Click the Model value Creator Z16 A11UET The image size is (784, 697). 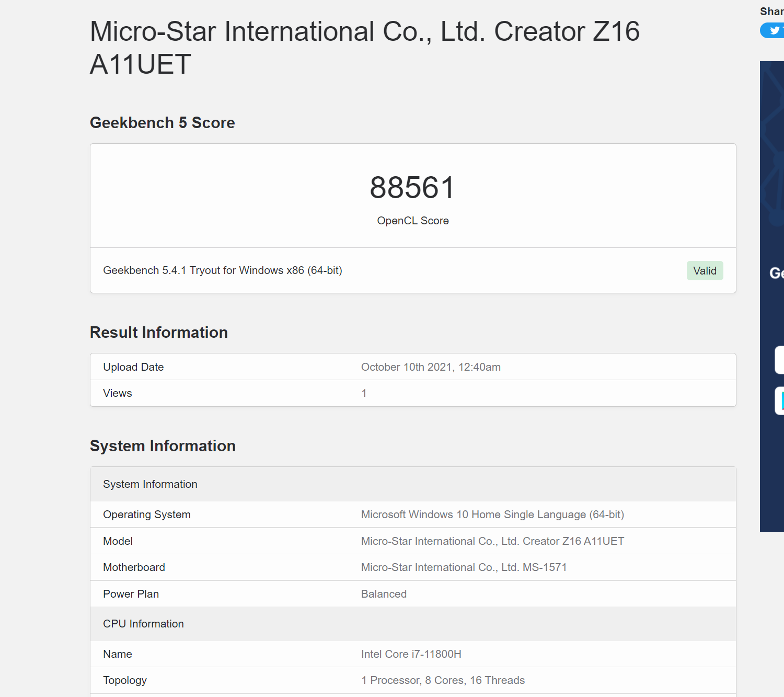[492, 541]
